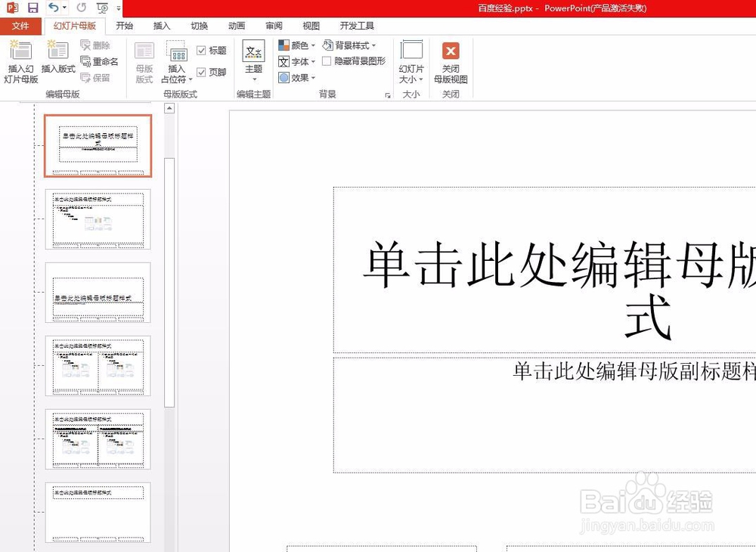Open the Themes (主题) gallery icon
Screen dimensions: 756x552
tap(253, 60)
